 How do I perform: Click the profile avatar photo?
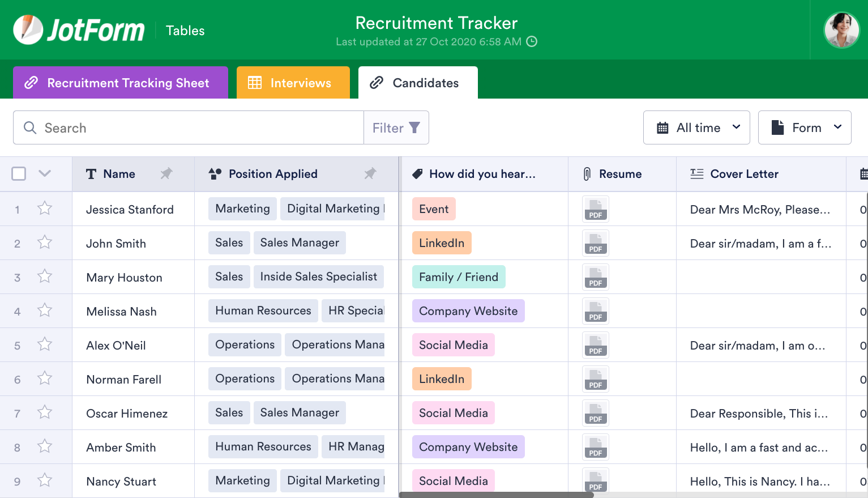pos(841,29)
